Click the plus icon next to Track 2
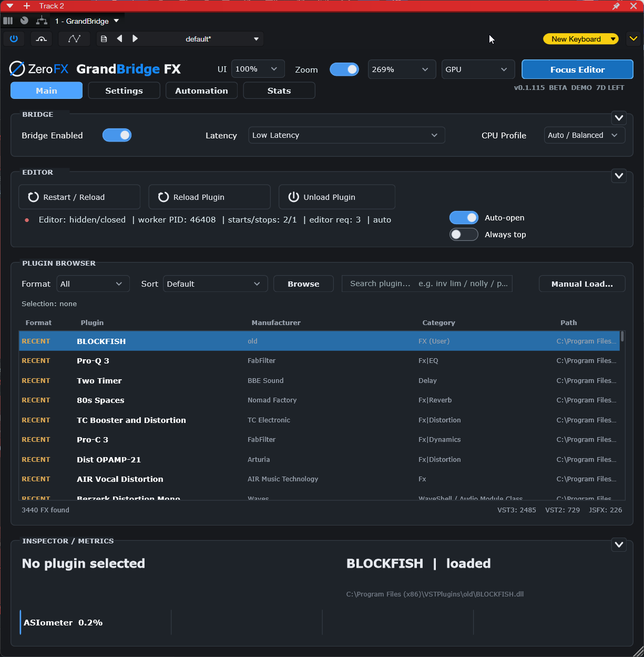Screen dimensions: 644x657 coord(27,6)
